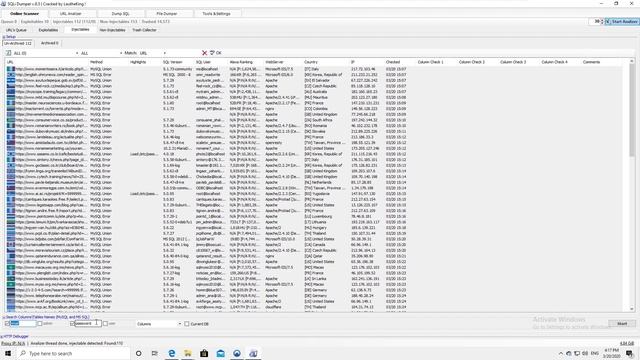
Task: Select the Archived 0 tab
Action: pos(49,43)
